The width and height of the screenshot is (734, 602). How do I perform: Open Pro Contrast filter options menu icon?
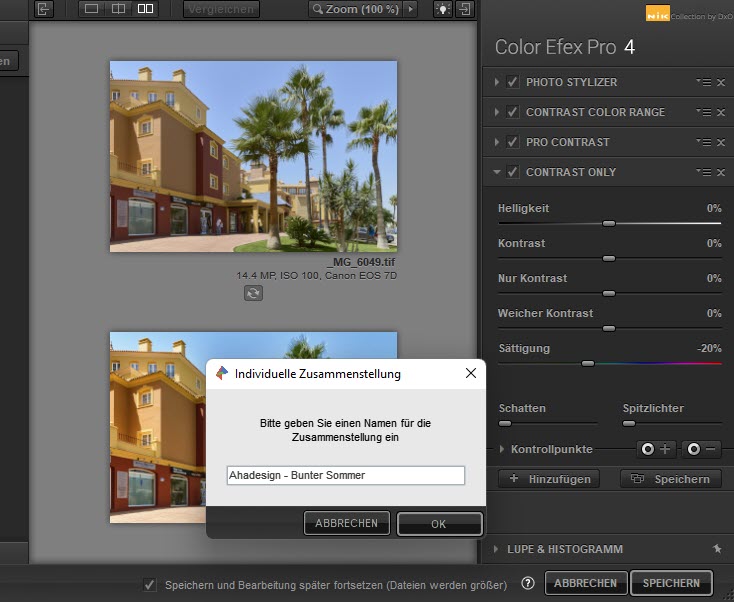pos(704,142)
